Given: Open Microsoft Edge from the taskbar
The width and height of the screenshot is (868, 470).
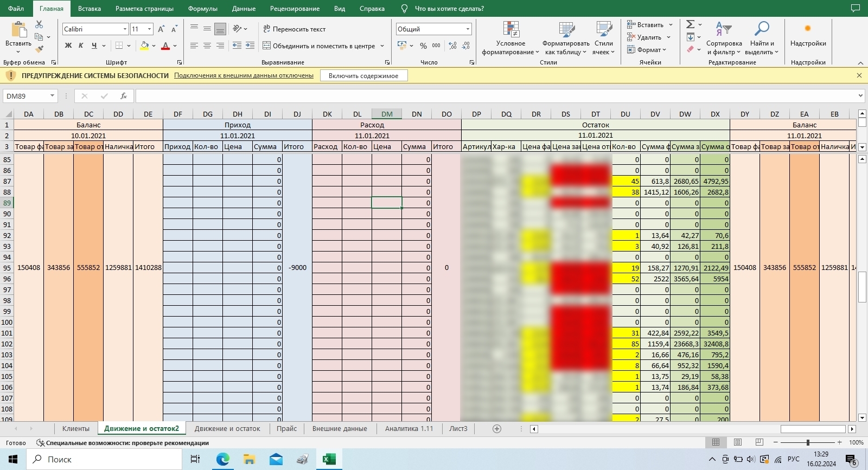Looking at the screenshot, I should pyautogui.click(x=223, y=460).
